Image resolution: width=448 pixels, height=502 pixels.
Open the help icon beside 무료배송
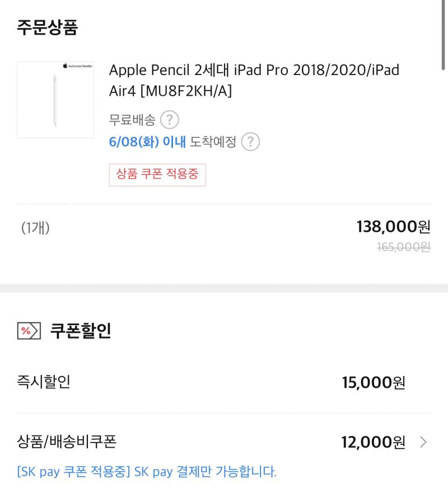169,120
